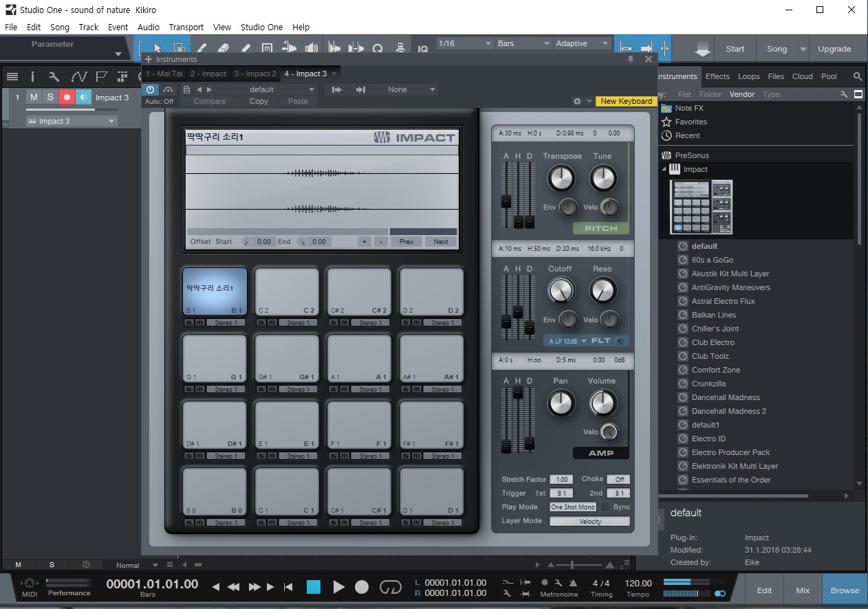Toggle solo on the B 1 pad
This screenshot has width=868, height=609.
click(x=189, y=322)
